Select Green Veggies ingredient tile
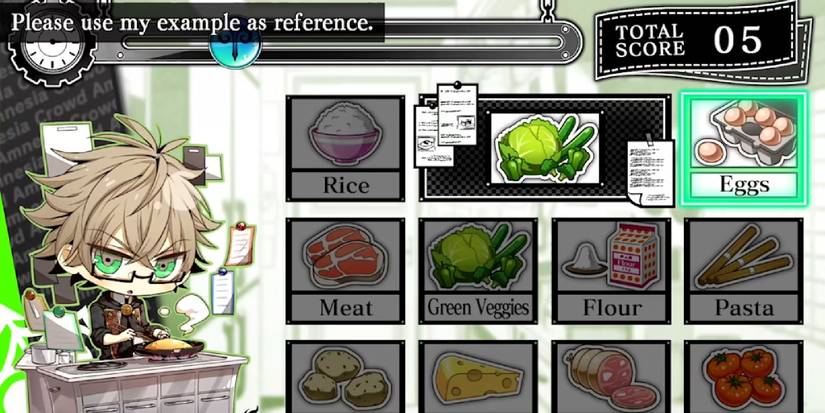The height and width of the screenshot is (413, 825). pos(478,271)
